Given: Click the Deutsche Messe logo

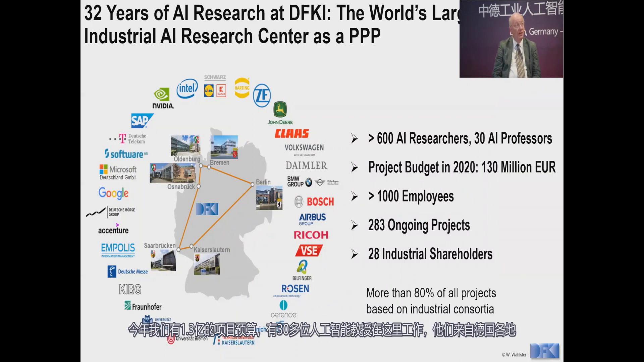Looking at the screenshot, I should pyautogui.click(x=127, y=271).
